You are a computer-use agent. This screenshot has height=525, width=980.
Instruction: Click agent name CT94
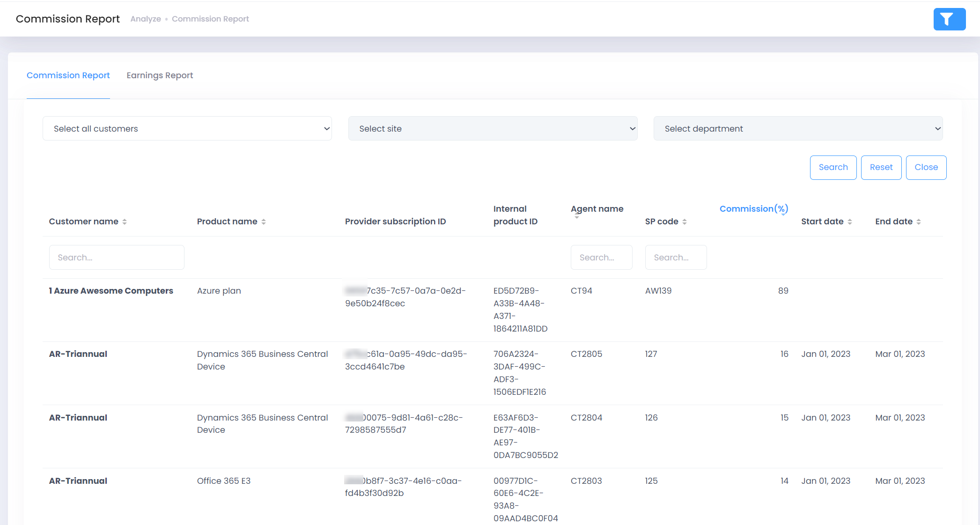pos(582,291)
